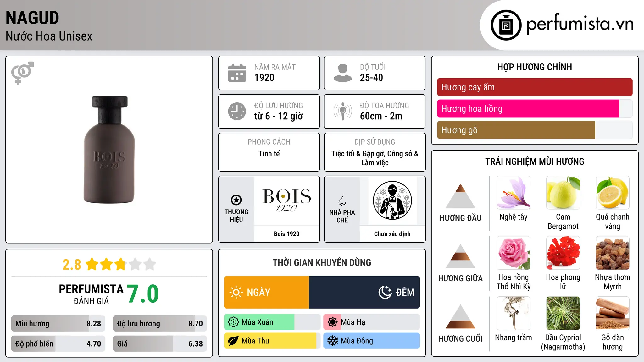Image resolution: width=644 pixels, height=362 pixels.
Task: Click the Hợp hương chính heading
Action: point(535,67)
